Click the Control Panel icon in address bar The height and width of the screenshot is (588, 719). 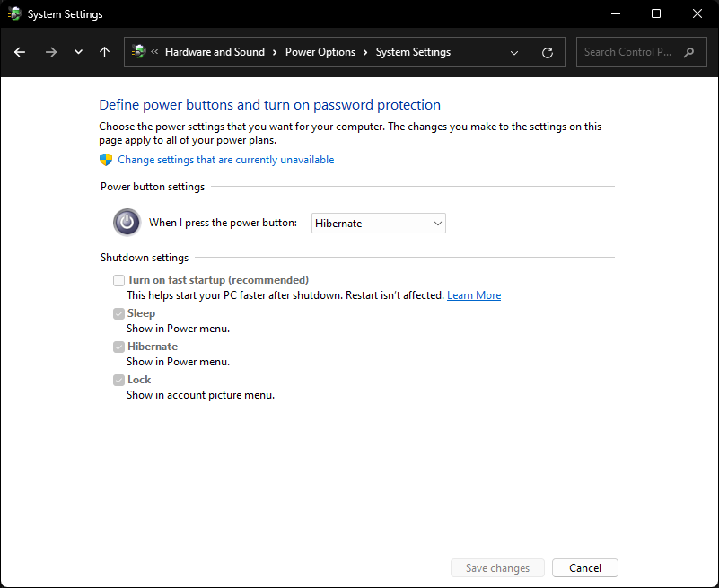pos(138,51)
